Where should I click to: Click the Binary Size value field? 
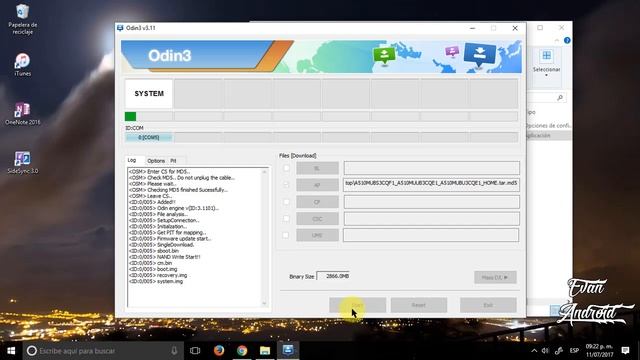(333, 276)
